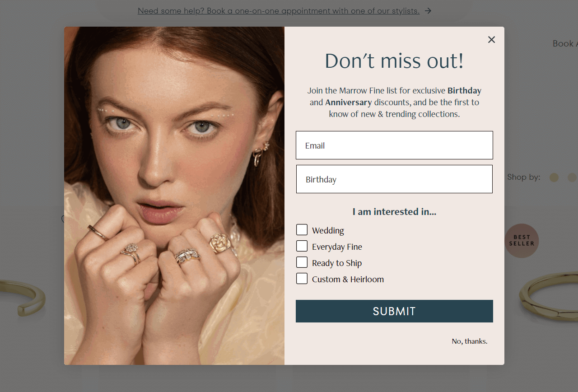Click the "Don't miss out!" heading
This screenshot has width=578, height=392.
click(394, 61)
